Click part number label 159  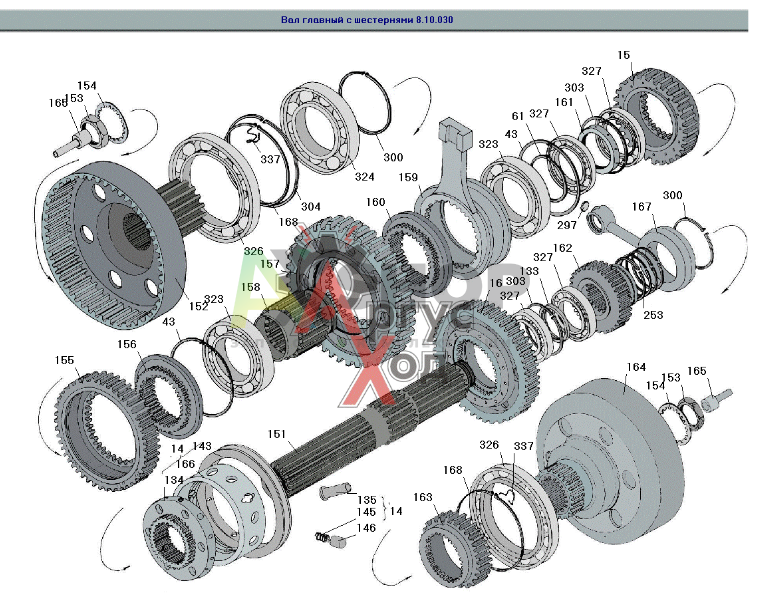(x=408, y=178)
